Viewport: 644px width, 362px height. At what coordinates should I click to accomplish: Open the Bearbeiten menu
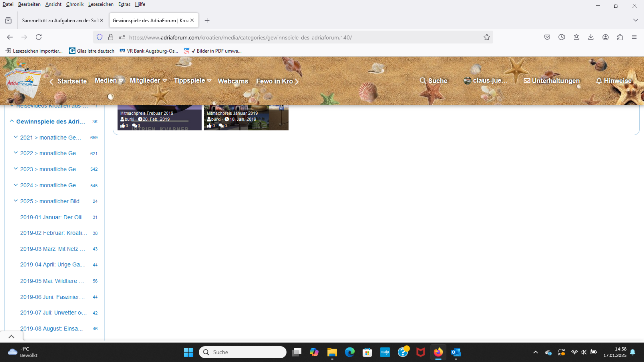tap(29, 4)
